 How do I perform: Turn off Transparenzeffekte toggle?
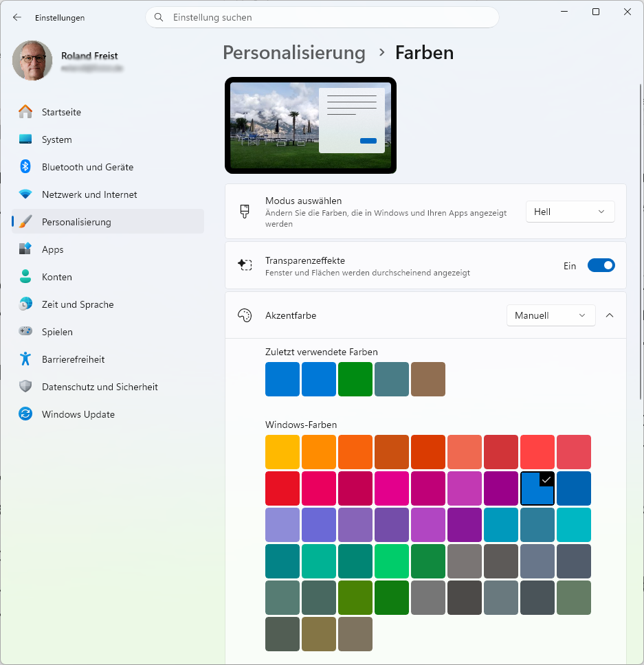click(601, 265)
